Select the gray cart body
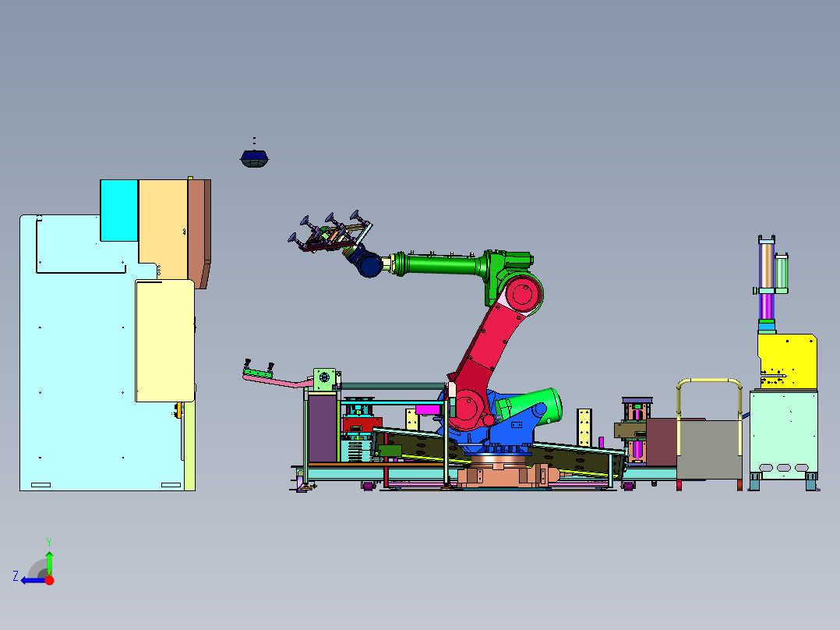 [x=709, y=449]
